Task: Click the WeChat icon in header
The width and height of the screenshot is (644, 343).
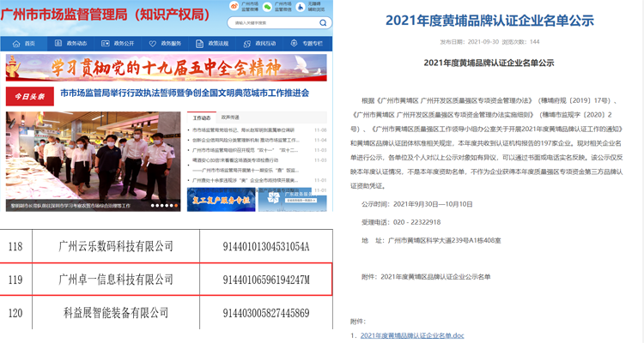Action: pos(269,7)
